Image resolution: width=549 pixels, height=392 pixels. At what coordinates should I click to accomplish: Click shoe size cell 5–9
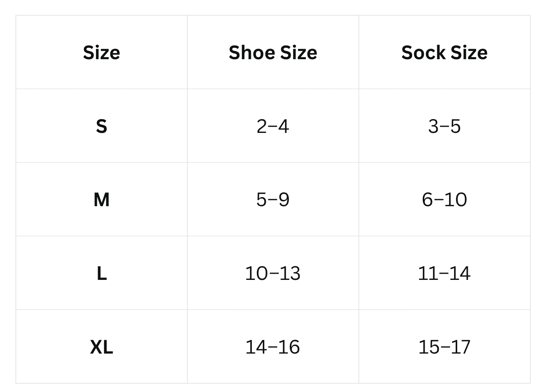pos(273,200)
